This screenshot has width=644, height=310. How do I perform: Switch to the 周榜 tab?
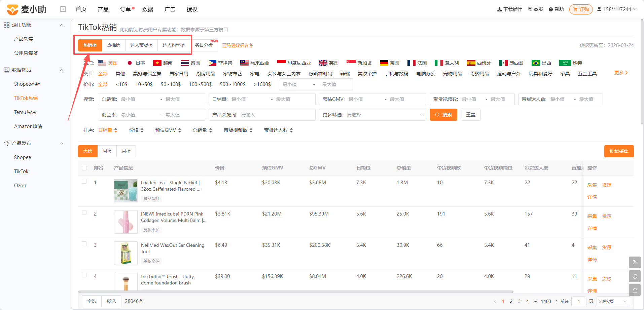click(107, 151)
